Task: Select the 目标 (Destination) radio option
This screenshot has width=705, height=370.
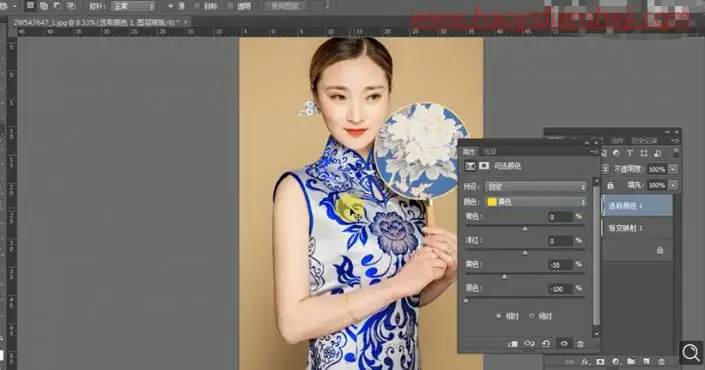Action: pyautogui.click(x=197, y=6)
